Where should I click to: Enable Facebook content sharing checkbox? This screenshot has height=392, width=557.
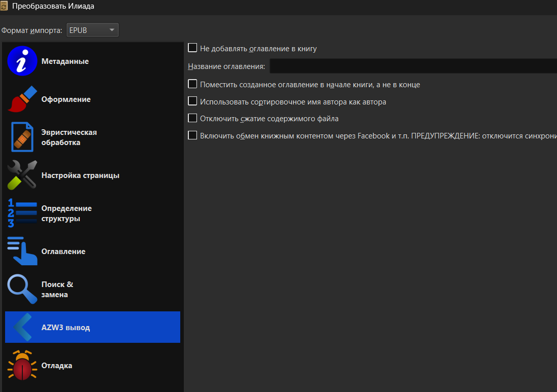tap(192, 135)
